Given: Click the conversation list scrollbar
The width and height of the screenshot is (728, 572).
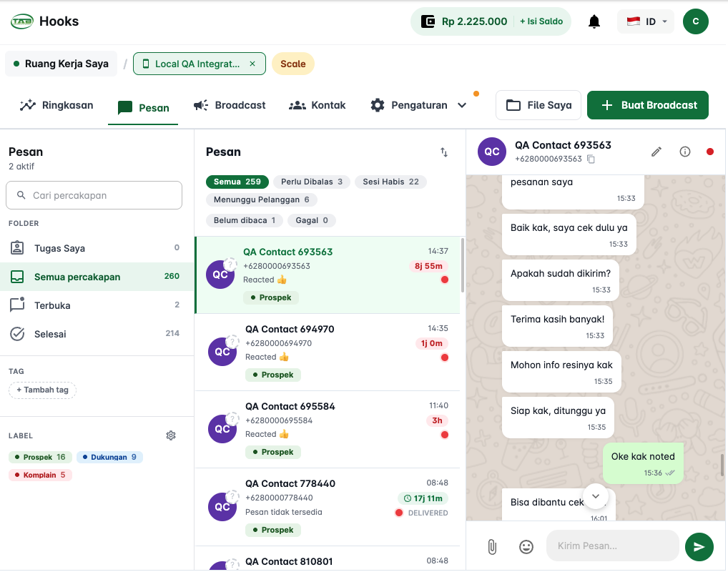Looking at the screenshot, I should [463, 265].
